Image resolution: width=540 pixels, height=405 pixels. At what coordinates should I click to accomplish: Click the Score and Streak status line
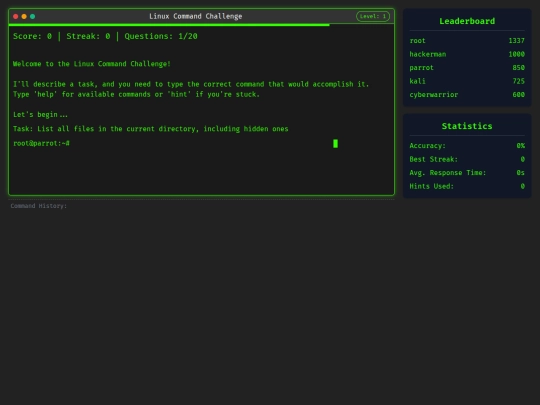[x=105, y=36]
